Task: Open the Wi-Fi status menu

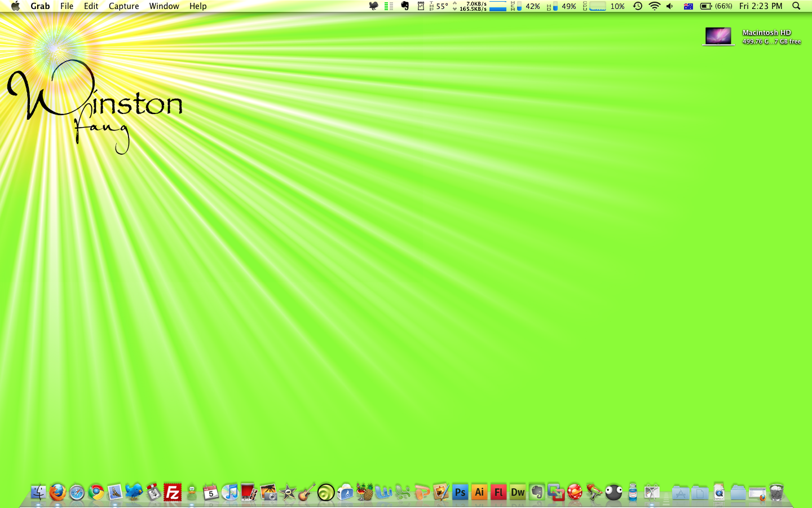Action: pyautogui.click(x=654, y=6)
